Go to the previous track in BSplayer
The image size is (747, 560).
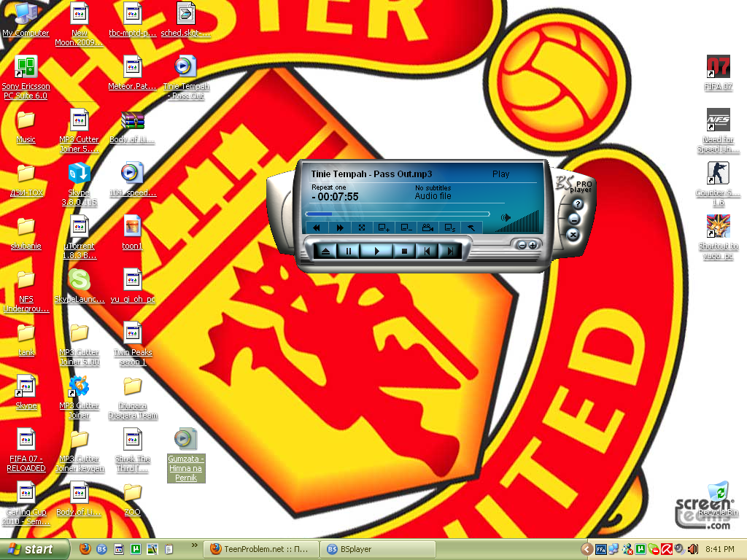(x=427, y=251)
